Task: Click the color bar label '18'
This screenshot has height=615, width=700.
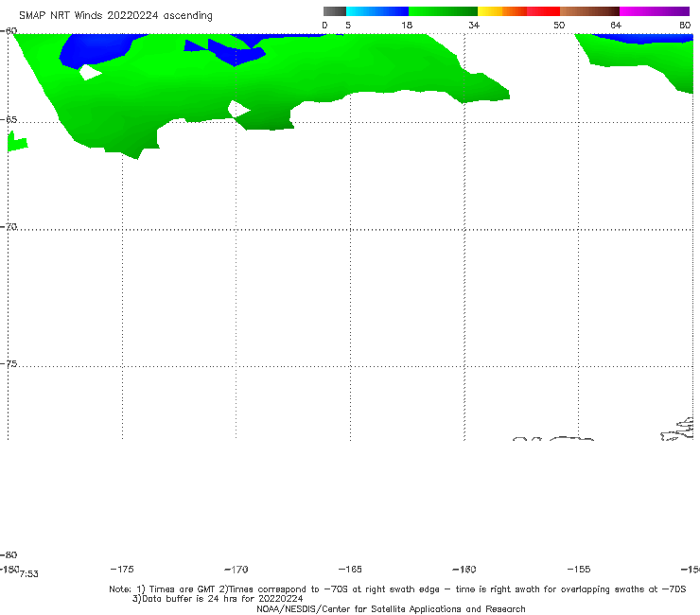Action: tap(407, 25)
